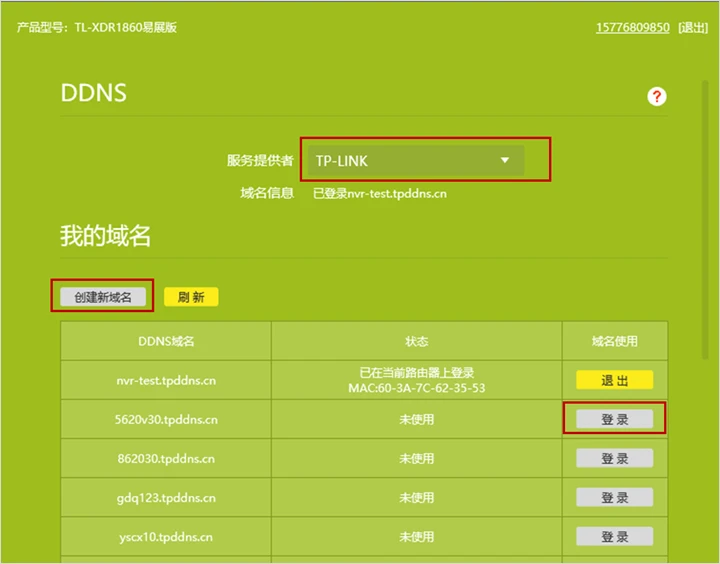
Task: Click the 域名使用 column header
Action: pyautogui.click(x=615, y=341)
